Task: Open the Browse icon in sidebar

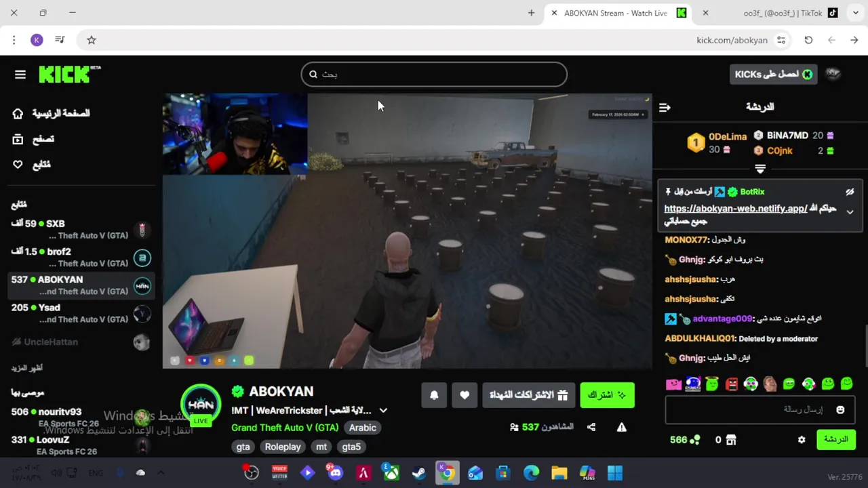Action: click(18, 139)
